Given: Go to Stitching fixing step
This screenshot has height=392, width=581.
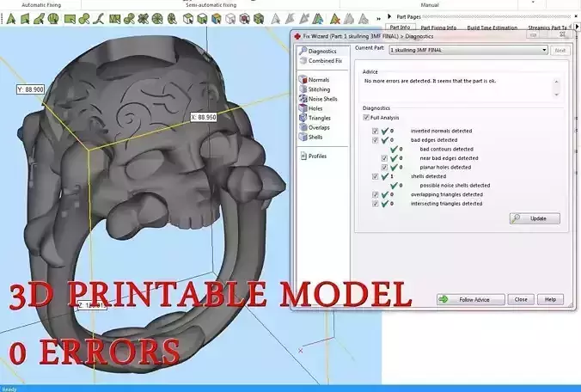Looking at the screenshot, I should tap(315, 89).
